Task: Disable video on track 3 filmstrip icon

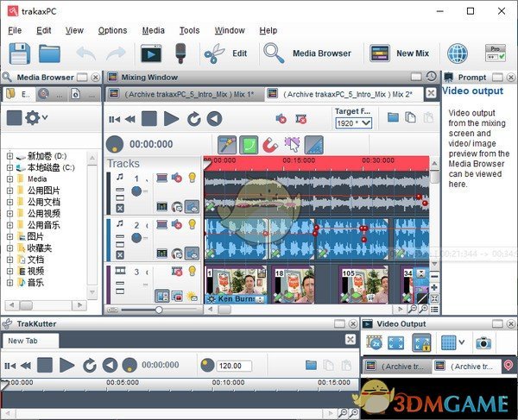Action: click(177, 272)
